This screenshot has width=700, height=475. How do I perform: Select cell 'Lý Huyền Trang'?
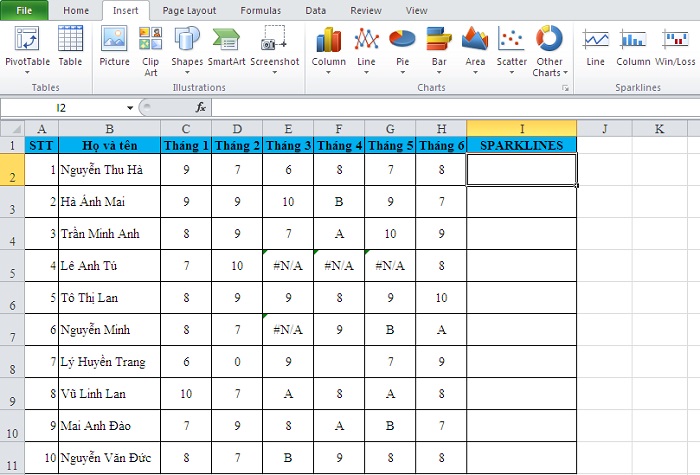(x=109, y=362)
